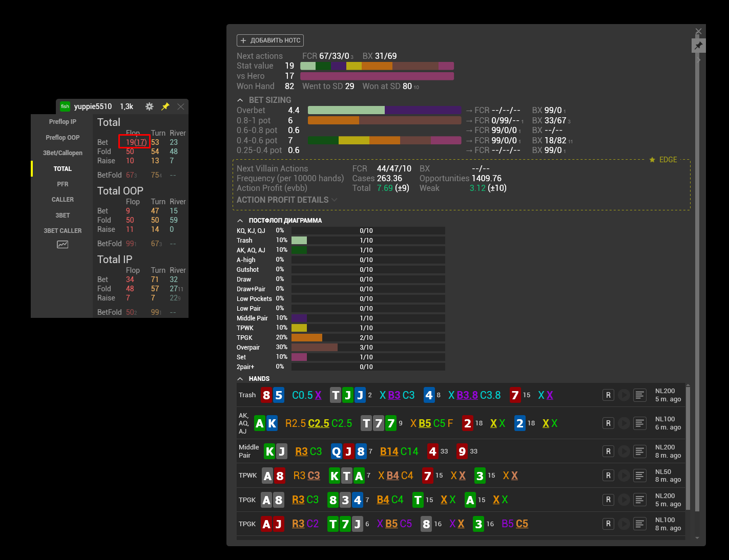
Task: Open the PFR tab
Action: 63,184
